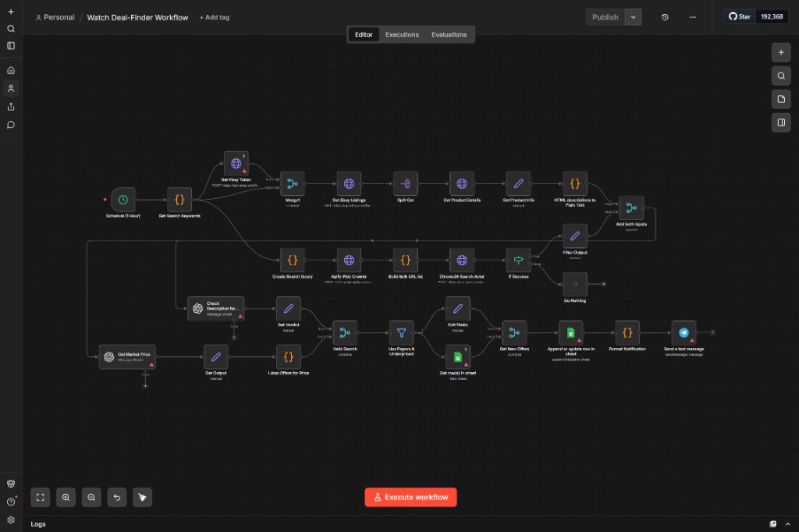Select the Get Output edit node
The height and width of the screenshot is (532, 799).
215,356
